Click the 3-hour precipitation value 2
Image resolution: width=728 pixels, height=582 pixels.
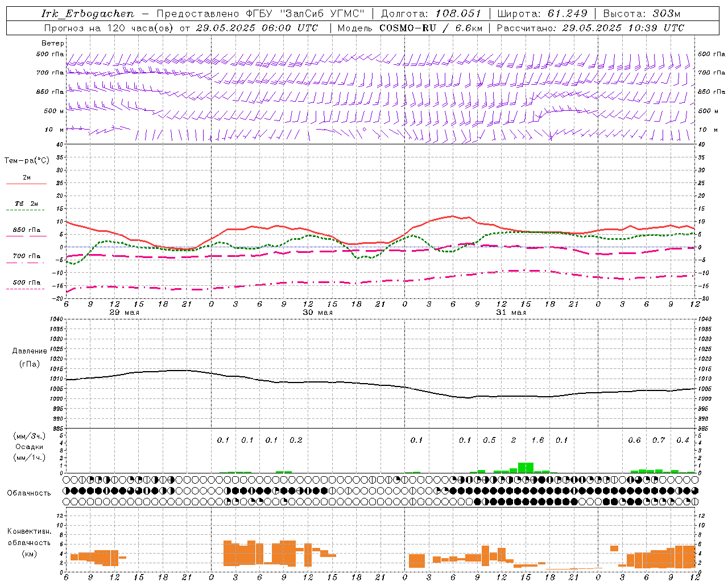(514, 440)
